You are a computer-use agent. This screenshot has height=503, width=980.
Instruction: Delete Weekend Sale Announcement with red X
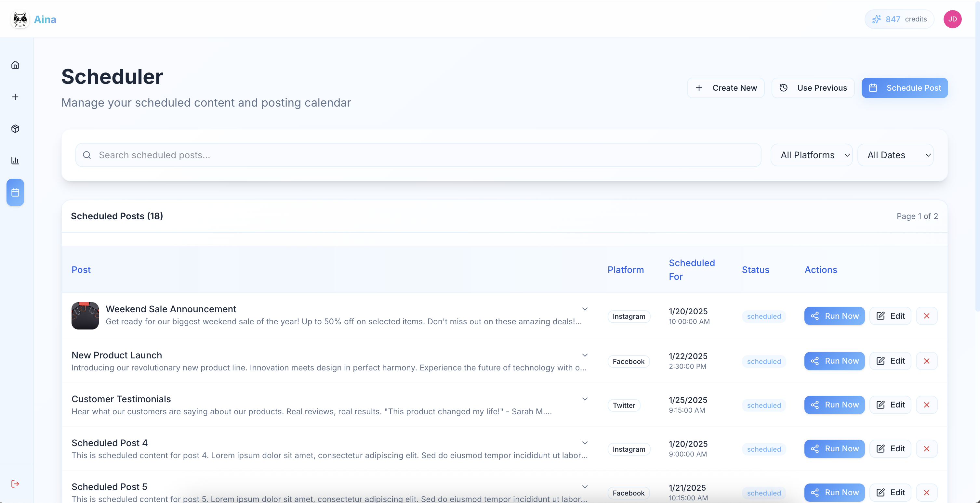926,316
